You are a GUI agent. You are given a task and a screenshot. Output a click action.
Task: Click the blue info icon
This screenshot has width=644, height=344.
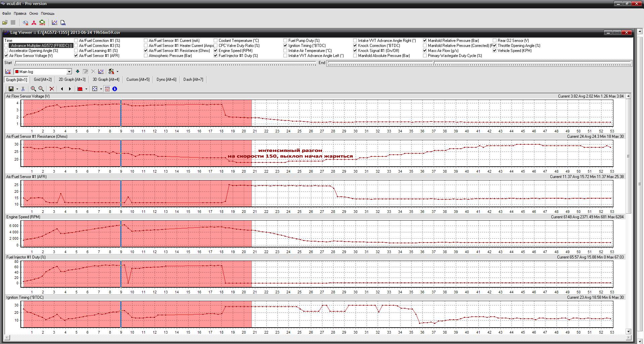pyautogui.click(x=115, y=89)
